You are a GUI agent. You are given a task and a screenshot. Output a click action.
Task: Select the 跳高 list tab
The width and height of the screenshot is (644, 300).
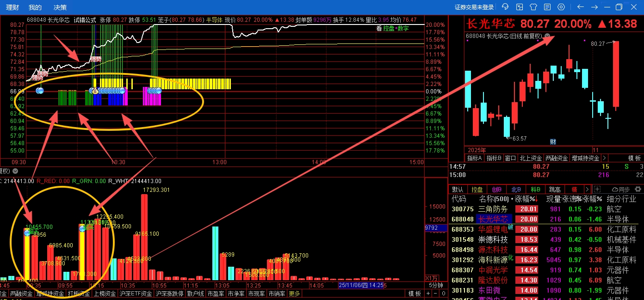point(555,190)
